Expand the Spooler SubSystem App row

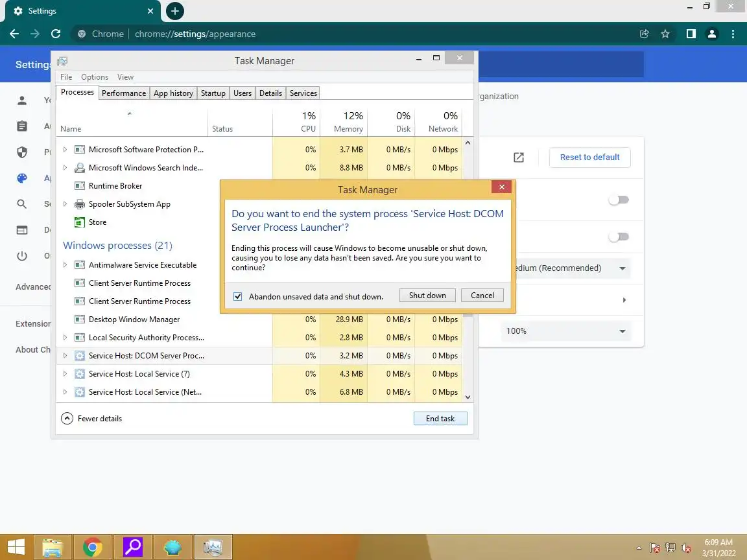(65, 204)
